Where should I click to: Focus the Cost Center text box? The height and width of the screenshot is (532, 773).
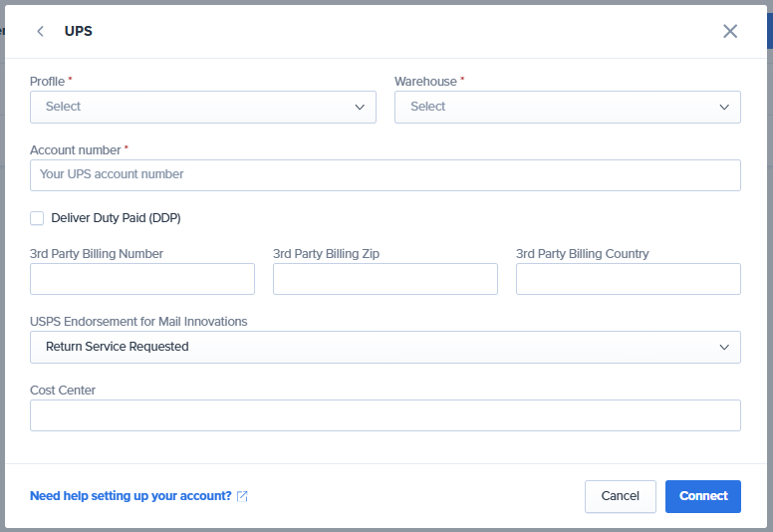(385, 415)
